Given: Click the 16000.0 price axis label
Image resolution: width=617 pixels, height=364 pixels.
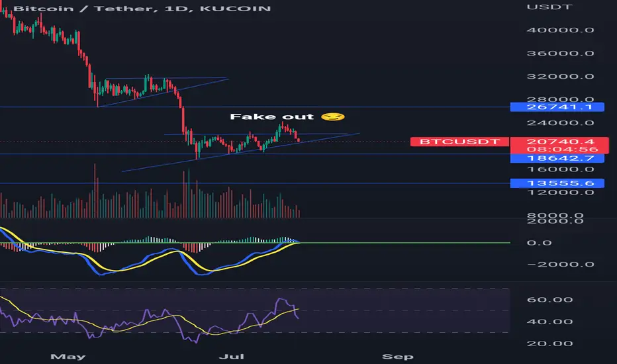Looking at the screenshot, I should click(560, 169).
